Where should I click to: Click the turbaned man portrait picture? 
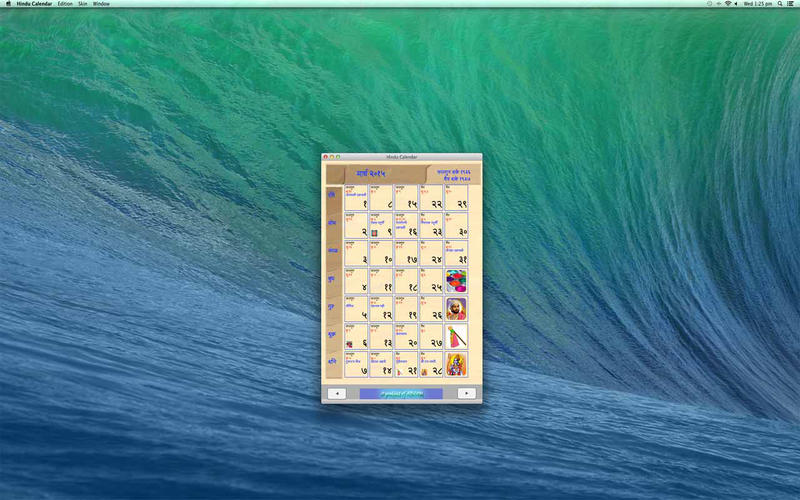456,309
